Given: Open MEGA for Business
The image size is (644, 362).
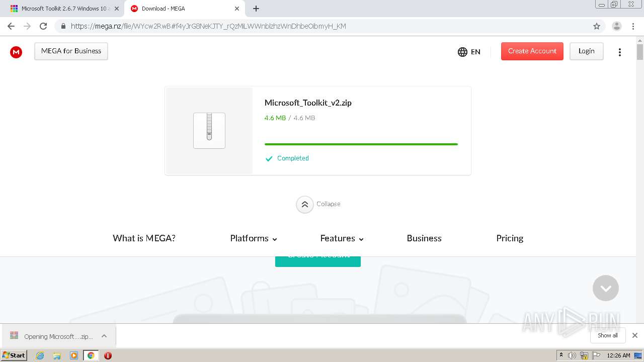Looking at the screenshot, I should pos(71,51).
